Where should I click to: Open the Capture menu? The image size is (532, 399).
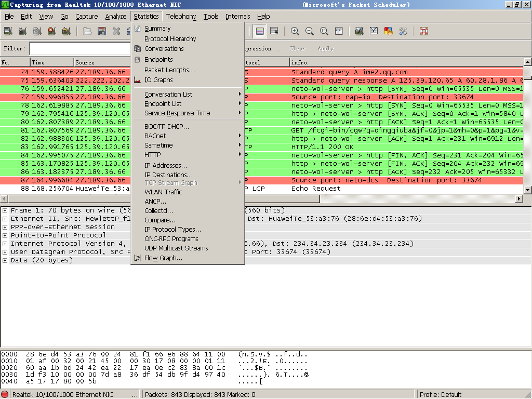87,16
